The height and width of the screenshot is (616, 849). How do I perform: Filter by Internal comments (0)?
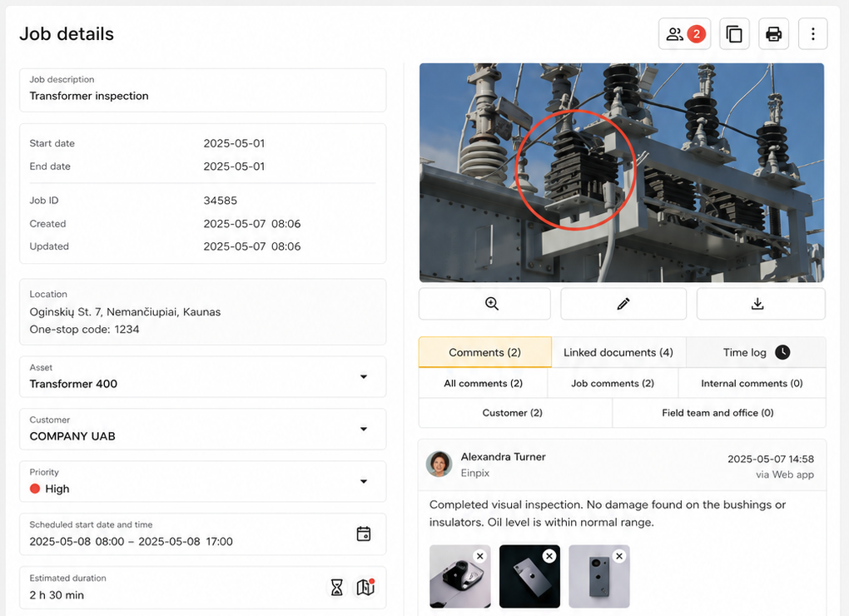click(x=752, y=383)
